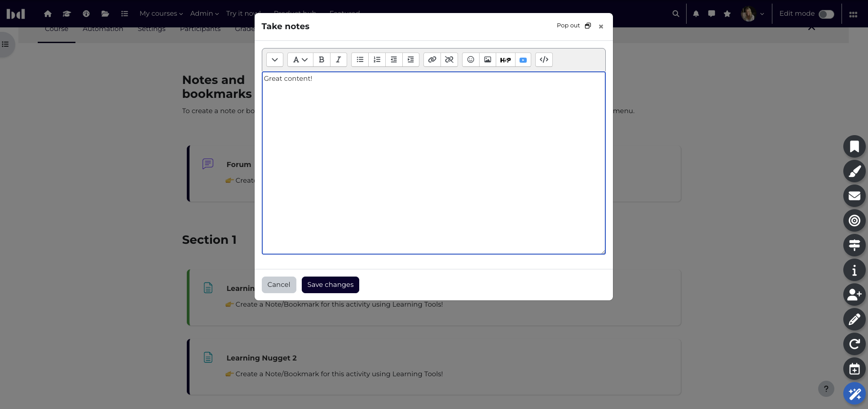Click the paintbrush floating button
The image size is (868, 409).
855,171
